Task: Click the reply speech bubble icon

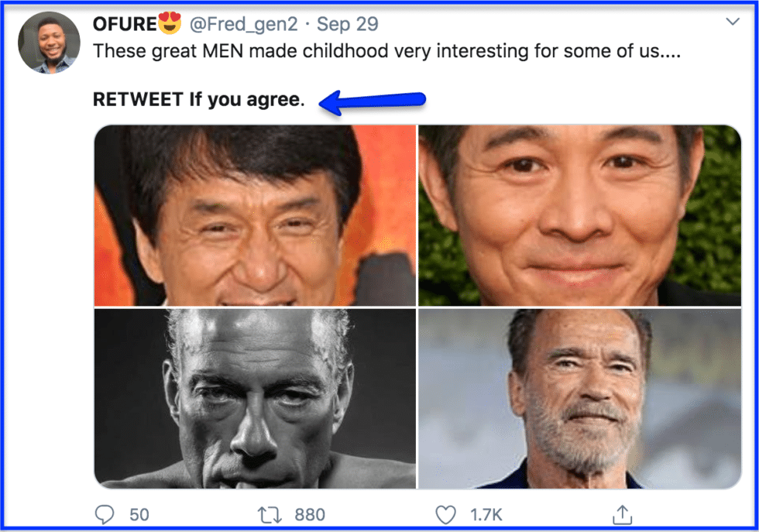Action: click(105, 514)
